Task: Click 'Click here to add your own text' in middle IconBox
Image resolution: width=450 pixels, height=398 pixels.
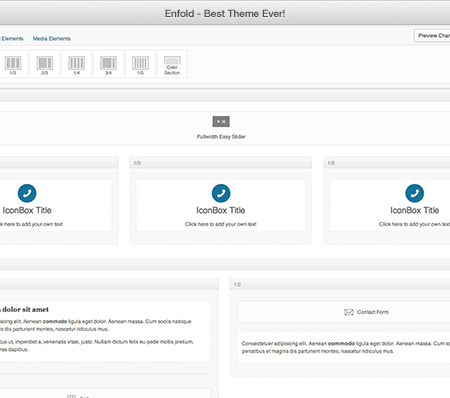Action: (x=221, y=224)
